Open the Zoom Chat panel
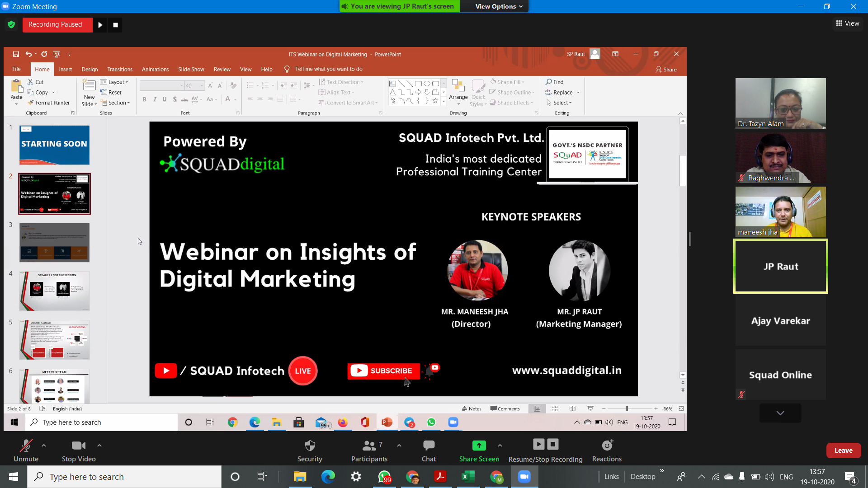This screenshot has height=488, width=868. (x=429, y=450)
